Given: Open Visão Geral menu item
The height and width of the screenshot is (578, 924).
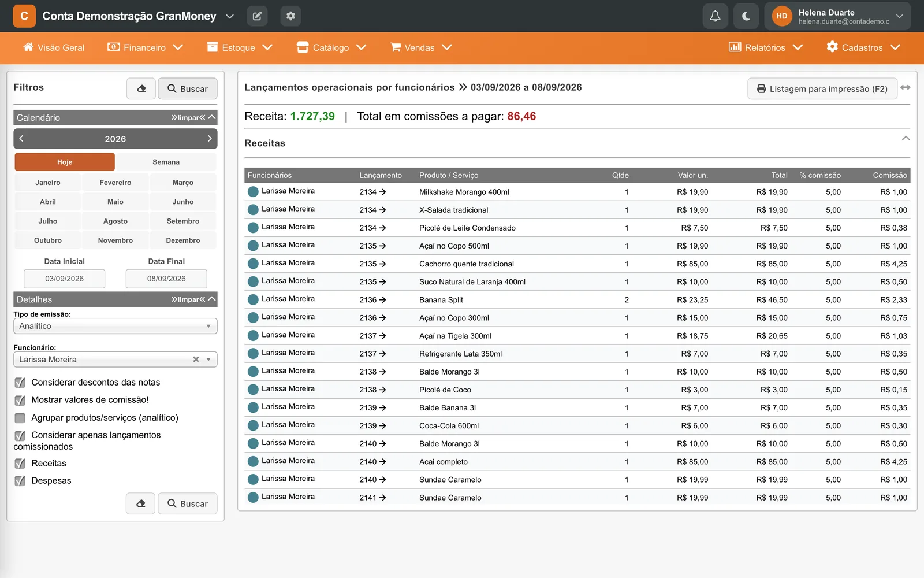Looking at the screenshot, I should (x=54, y=47).
